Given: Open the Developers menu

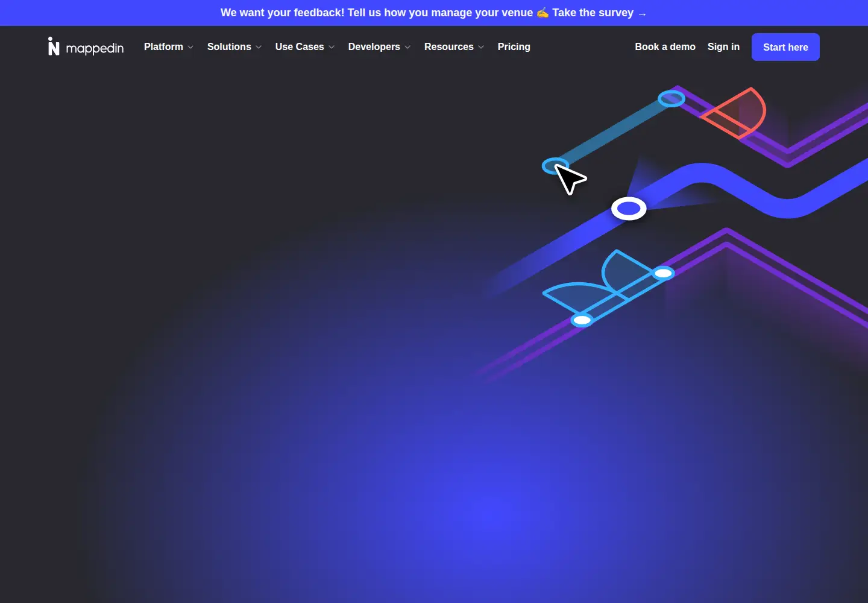Looking at the screenshot, I should [379, 47].
